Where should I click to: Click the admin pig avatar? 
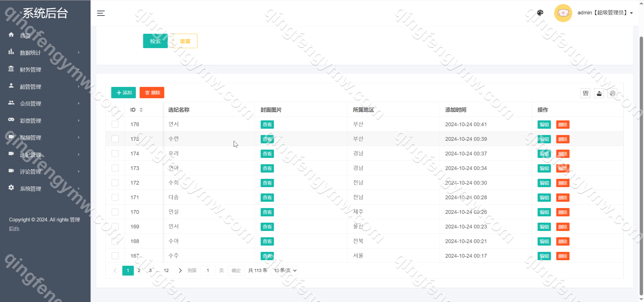[563, 13]
